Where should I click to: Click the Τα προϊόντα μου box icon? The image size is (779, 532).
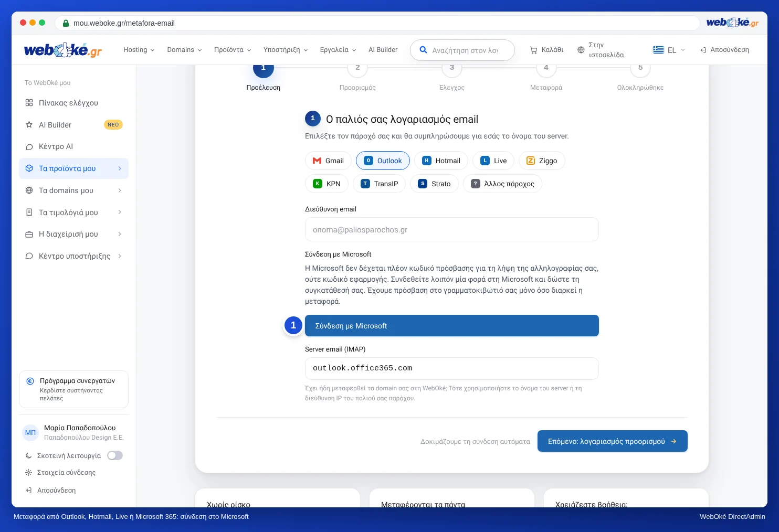tap(29, 168)
